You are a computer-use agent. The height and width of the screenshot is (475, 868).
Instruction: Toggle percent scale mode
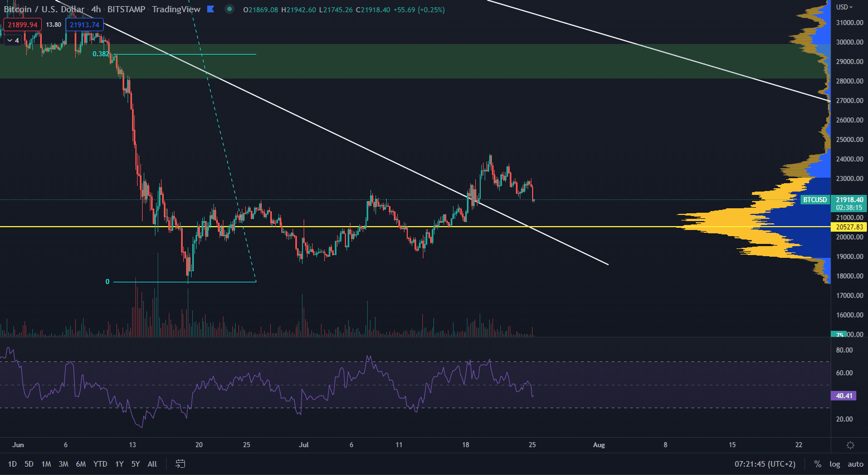click(x=817, y=464)
